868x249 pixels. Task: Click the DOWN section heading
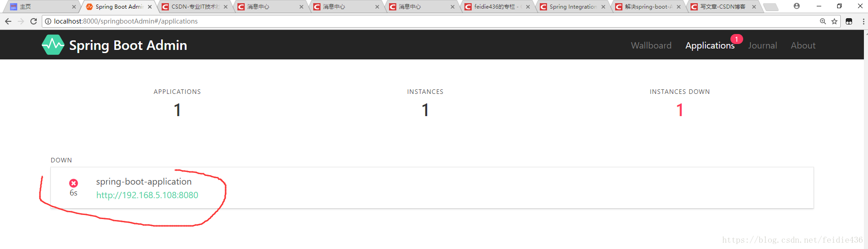[61, 160]
